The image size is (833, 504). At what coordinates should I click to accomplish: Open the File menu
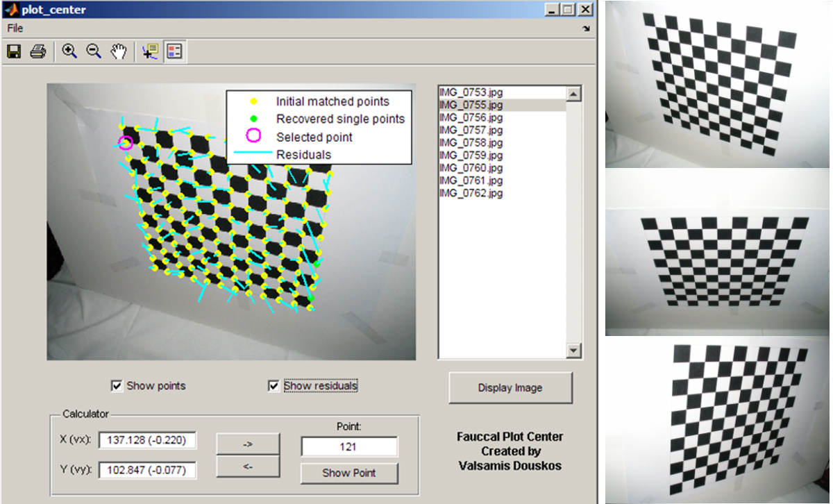coord(15,28)
